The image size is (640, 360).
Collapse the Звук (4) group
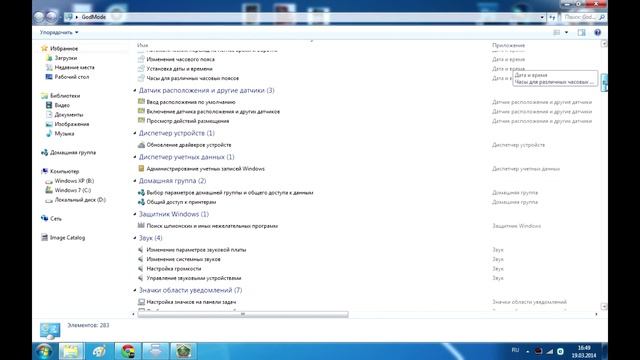click(135, 238)
